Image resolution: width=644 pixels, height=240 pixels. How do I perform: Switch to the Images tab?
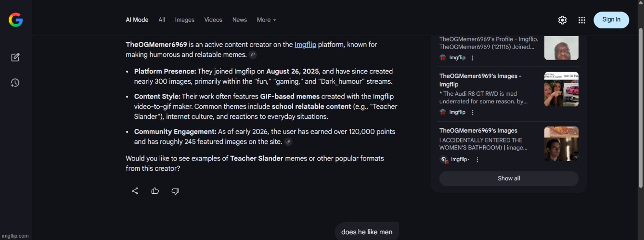click(x=184, y=20)
